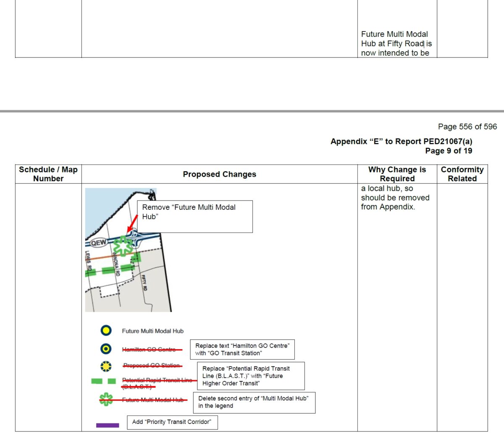The image size is (504, 444).
Task: Click the 'Page 9 of 19' text
Action: [449, 151]
